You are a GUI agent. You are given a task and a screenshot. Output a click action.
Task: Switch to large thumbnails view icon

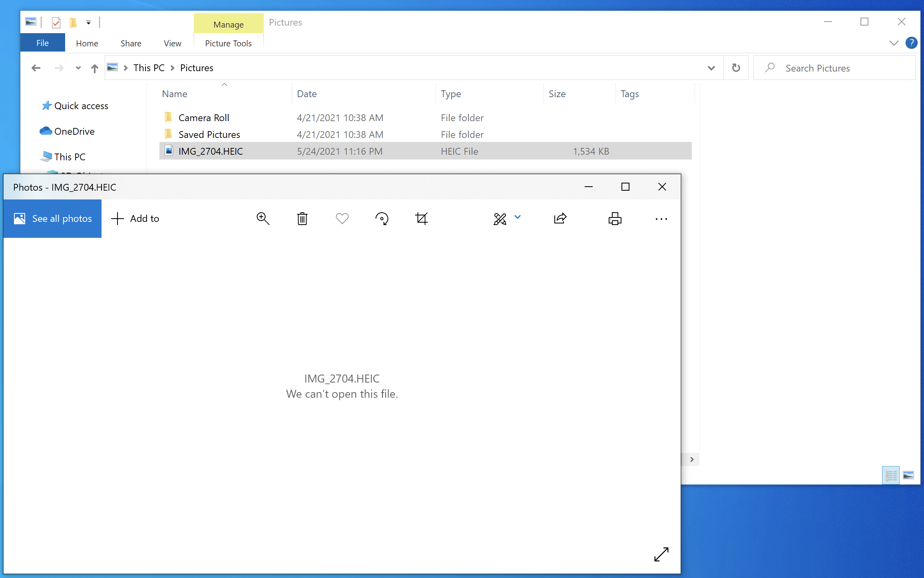(908, 475)
